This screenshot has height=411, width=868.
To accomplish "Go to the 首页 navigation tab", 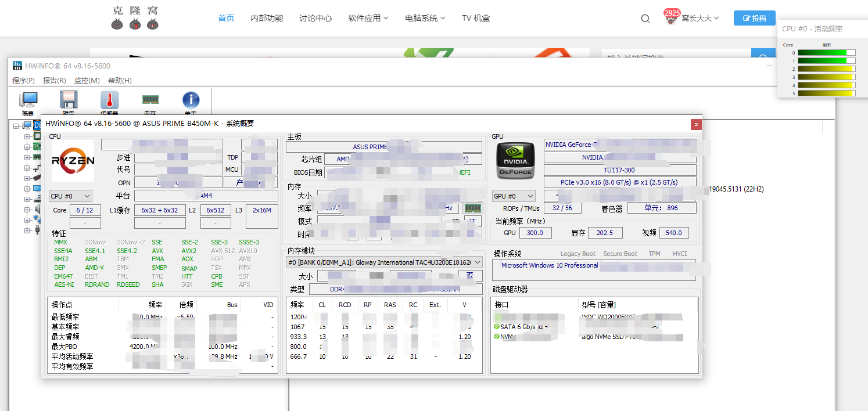I will [x=226, y=18].
